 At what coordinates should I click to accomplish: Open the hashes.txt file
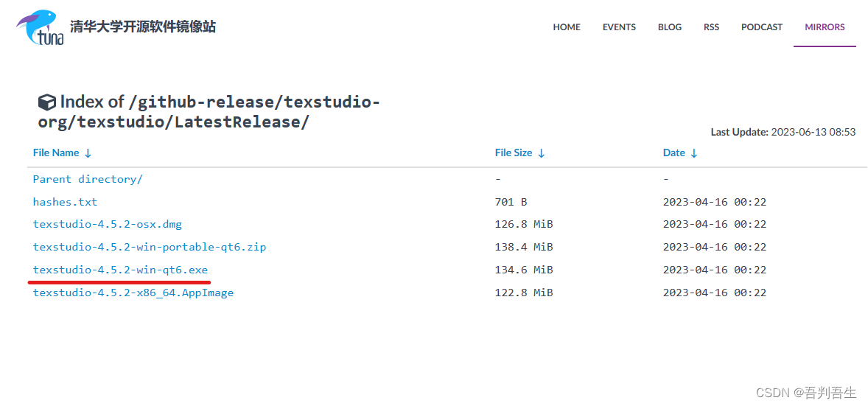[65, 202]
